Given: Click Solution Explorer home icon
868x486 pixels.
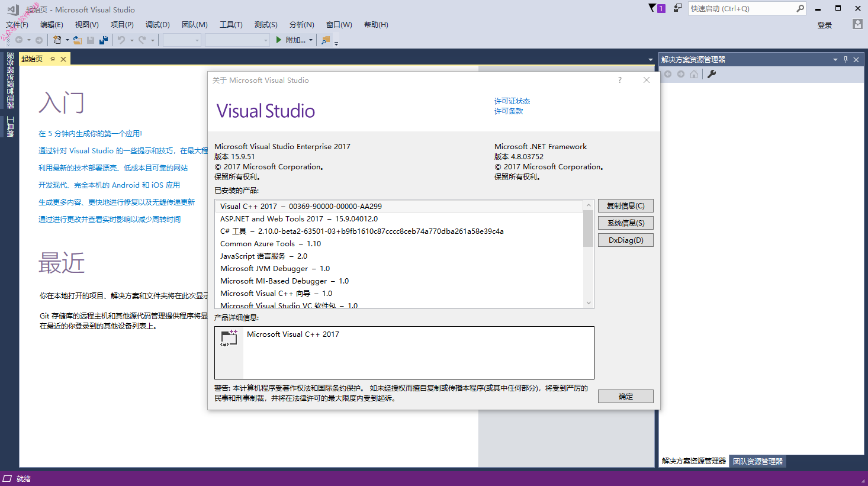Looking at the screenshot, I should pyautogui.click(x=694, y=74).
